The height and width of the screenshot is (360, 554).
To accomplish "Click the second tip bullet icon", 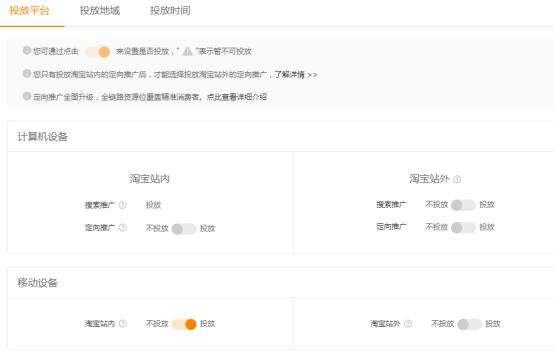I will 26,73.
